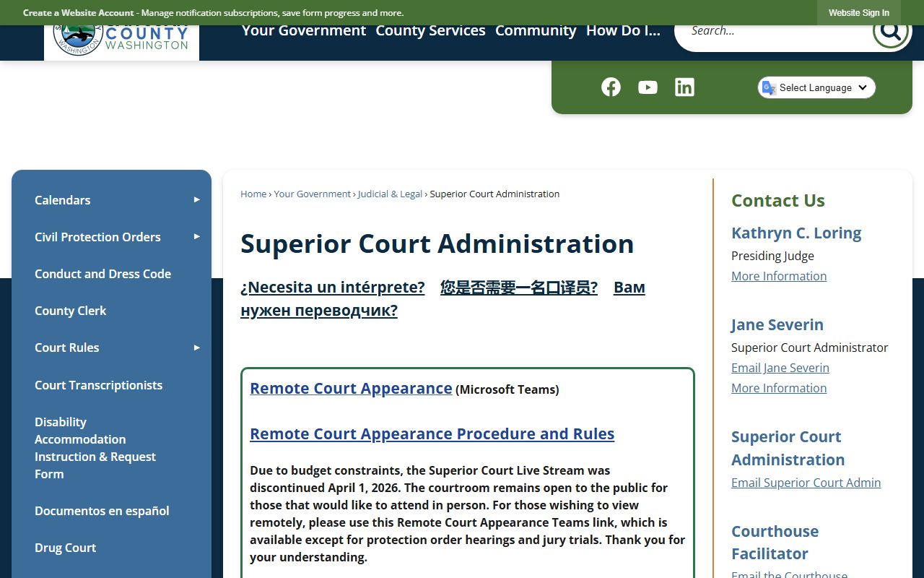The width and height of the screenshot is (924, 578).
Task: Click in the Search input field
Action: coord(772,30)
